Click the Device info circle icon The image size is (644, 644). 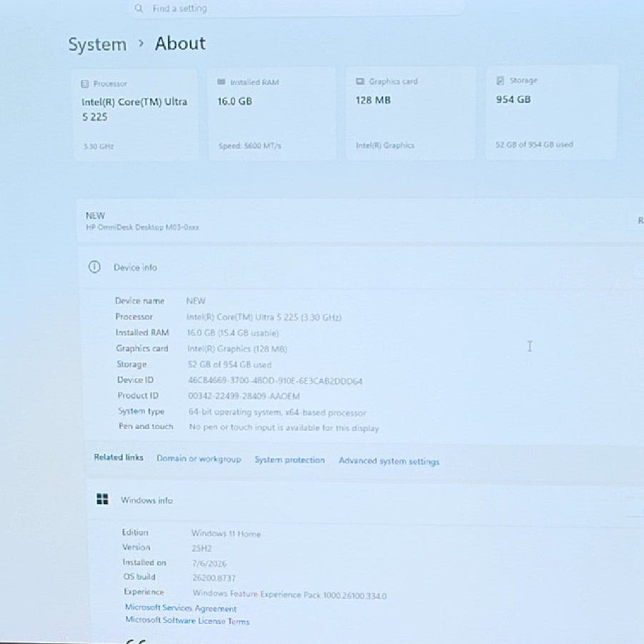point(94,267)
